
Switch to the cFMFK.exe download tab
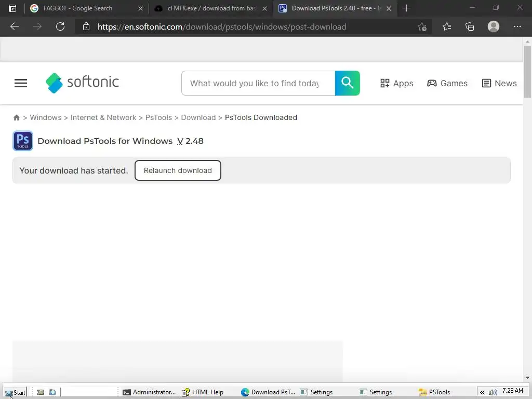[x=210, y=8]
